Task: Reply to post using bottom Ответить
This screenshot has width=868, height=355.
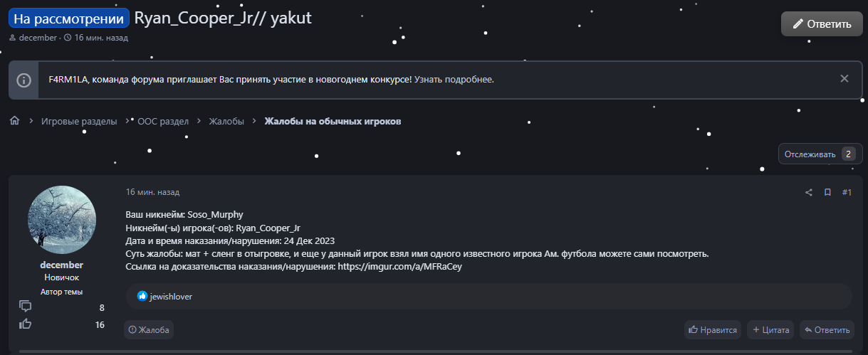Action: [827, 330]
